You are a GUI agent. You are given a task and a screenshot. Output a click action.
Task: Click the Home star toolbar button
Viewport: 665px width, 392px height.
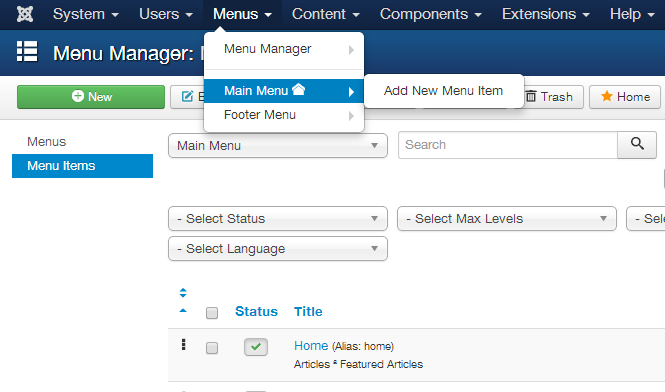[x=625, y=97]
